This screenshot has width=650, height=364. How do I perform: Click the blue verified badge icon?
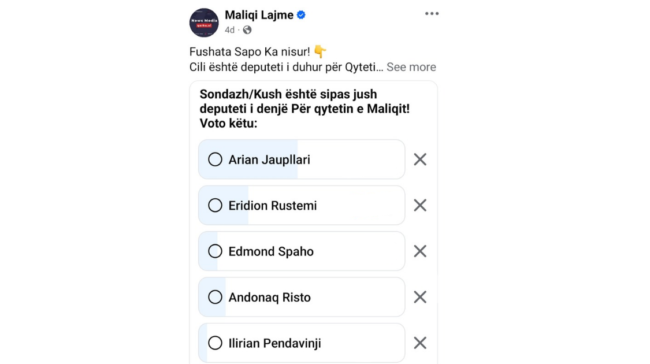(x=301, y=15)
